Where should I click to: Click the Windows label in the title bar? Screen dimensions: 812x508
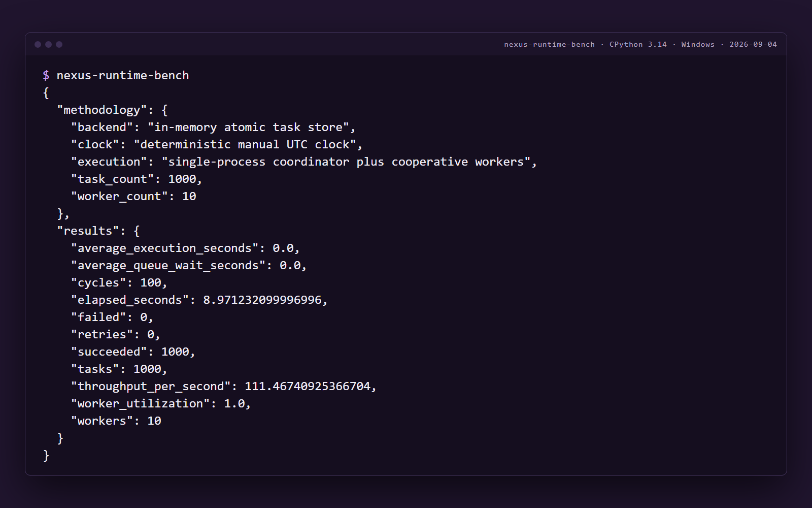click(698, 45)
